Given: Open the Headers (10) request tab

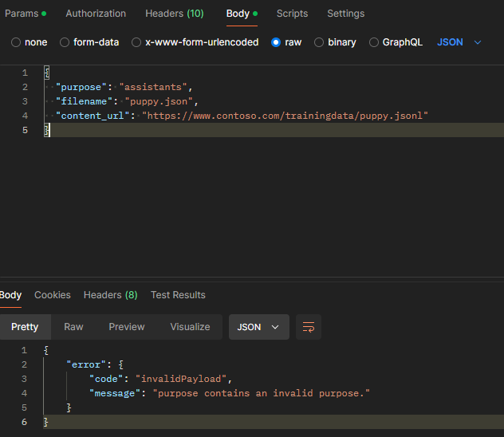Looking at the screenshot, I should [x=175, y=14].
